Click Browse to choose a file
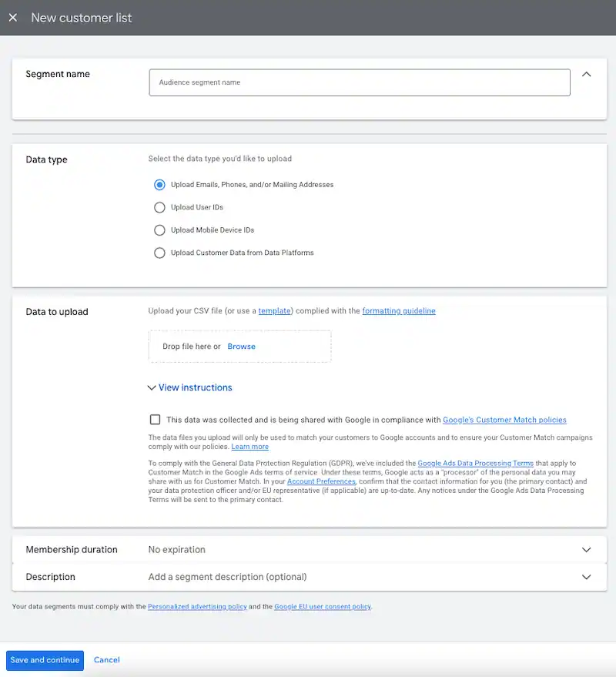616x677 pixels. (x=241, y=347)
